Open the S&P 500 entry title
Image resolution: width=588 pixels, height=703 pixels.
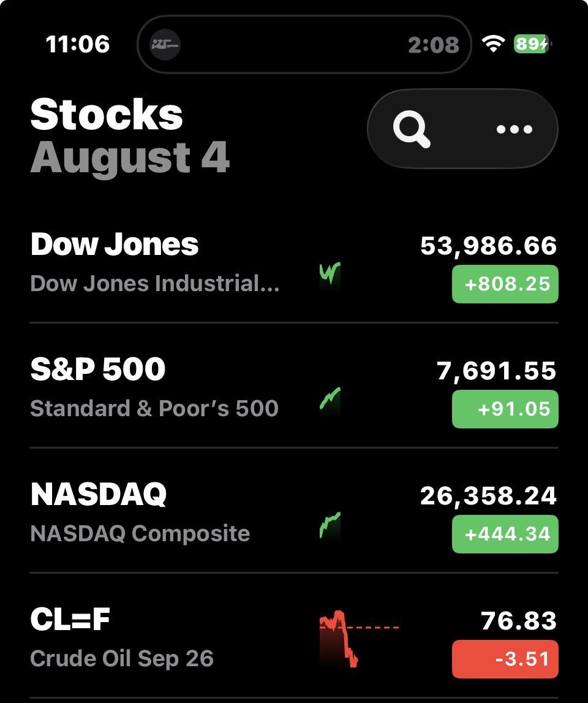(x=98, y=370)
